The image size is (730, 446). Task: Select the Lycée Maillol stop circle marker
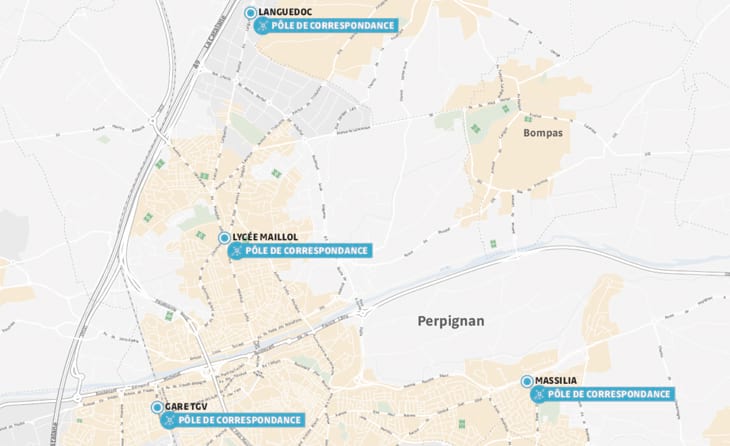(224, 238)
